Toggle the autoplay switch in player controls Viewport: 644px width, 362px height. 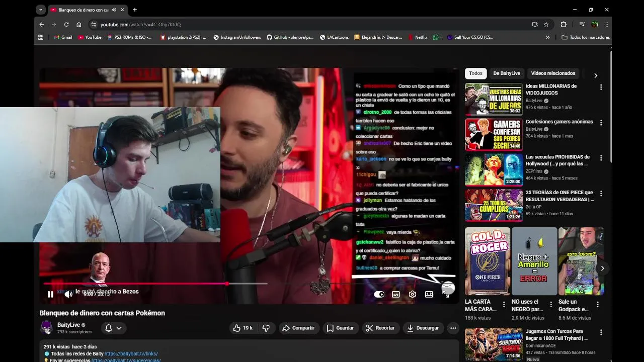tap(379, 294)
